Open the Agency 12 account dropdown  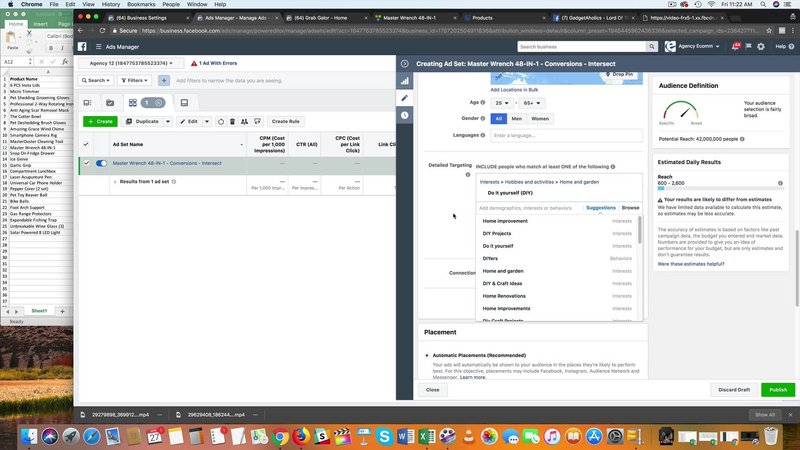click(x=131, y=63)
